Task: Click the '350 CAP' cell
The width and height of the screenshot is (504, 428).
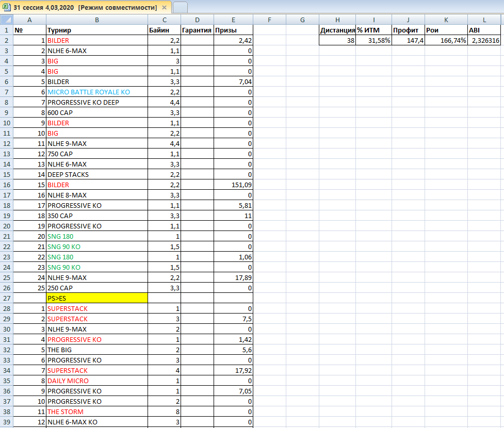Action: pyautogui.click(x=97, y=216)
